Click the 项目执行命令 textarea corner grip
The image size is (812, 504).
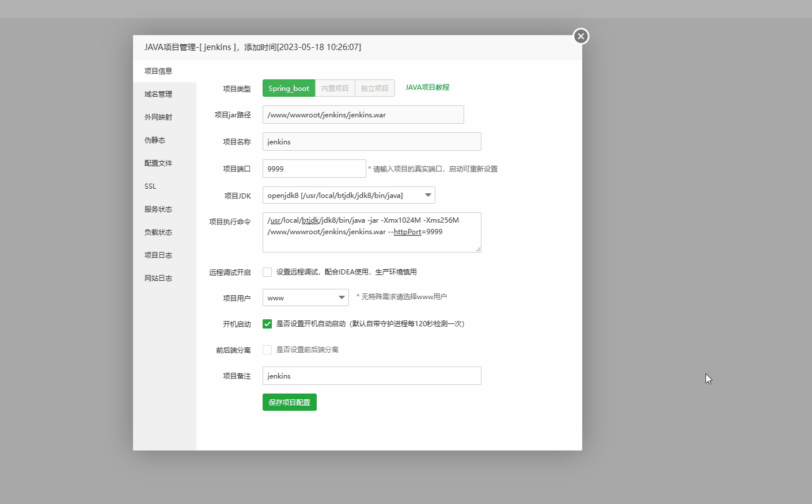coord(478,249)
